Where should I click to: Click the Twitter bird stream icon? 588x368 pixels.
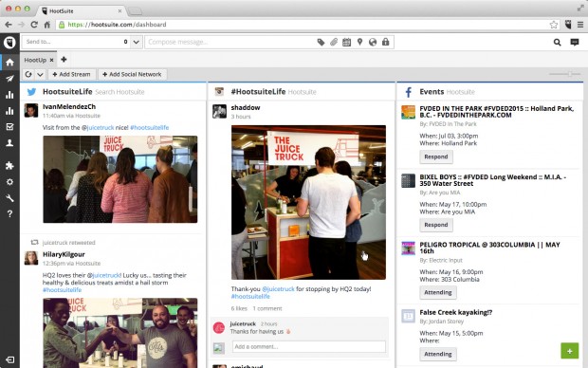click(31, 92)
